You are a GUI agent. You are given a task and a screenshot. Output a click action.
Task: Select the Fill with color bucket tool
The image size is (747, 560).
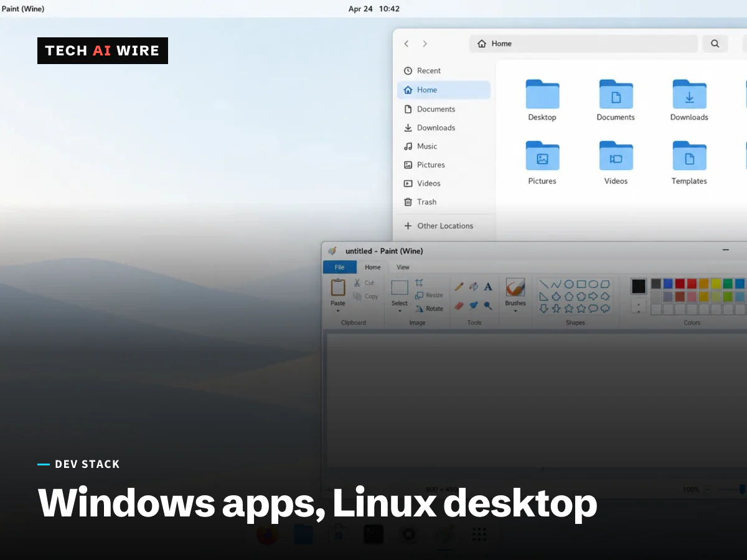pos(474,286)
